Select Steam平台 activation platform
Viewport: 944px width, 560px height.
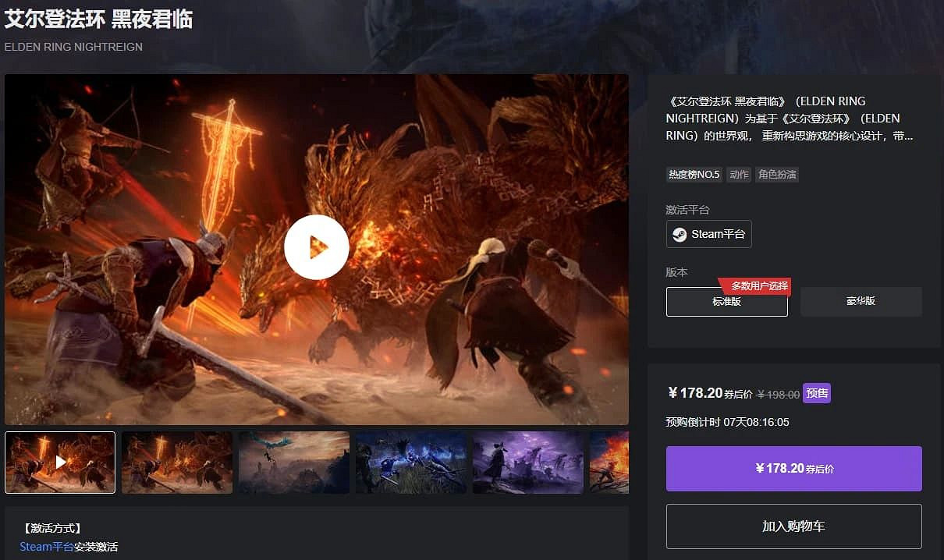709,234
